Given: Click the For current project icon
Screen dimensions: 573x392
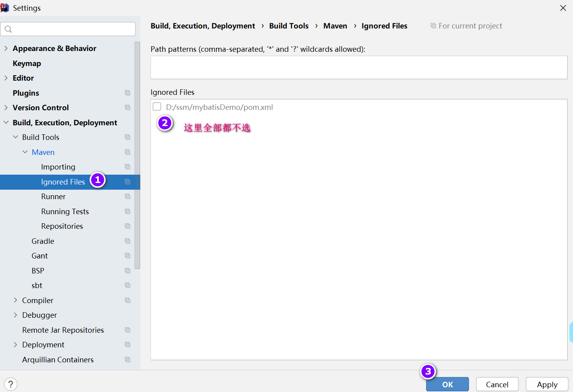Looking at the screenshot, I should 434,26.
